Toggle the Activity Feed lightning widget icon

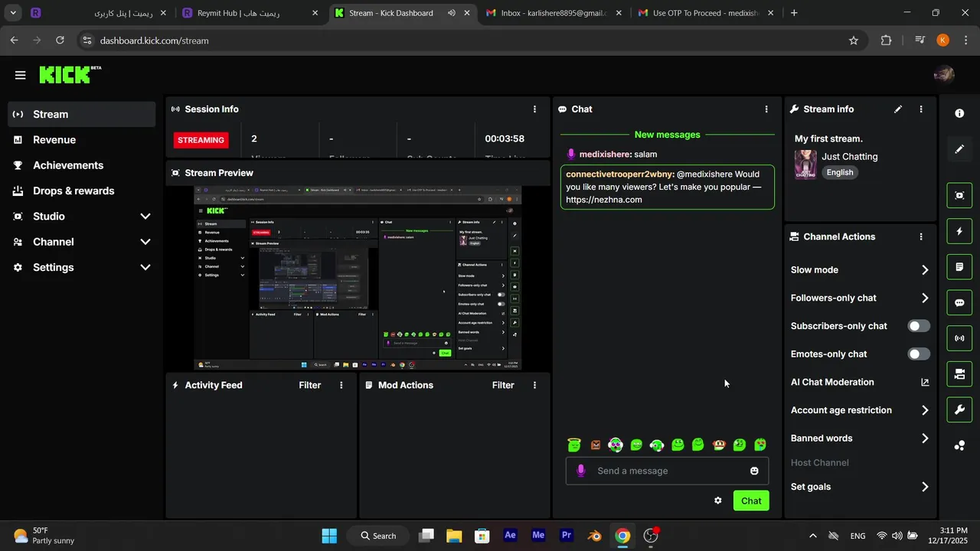click(959, 231)
